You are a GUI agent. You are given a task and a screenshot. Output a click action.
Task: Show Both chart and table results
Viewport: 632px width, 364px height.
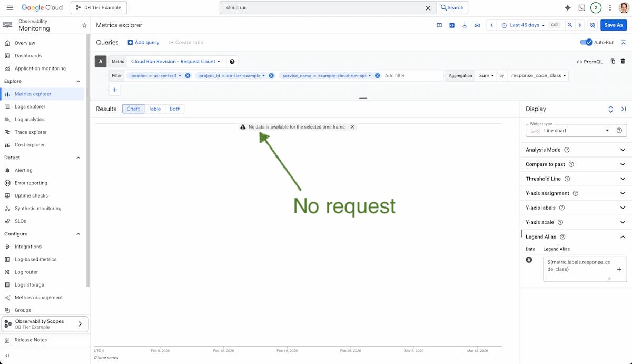point(175,109)
